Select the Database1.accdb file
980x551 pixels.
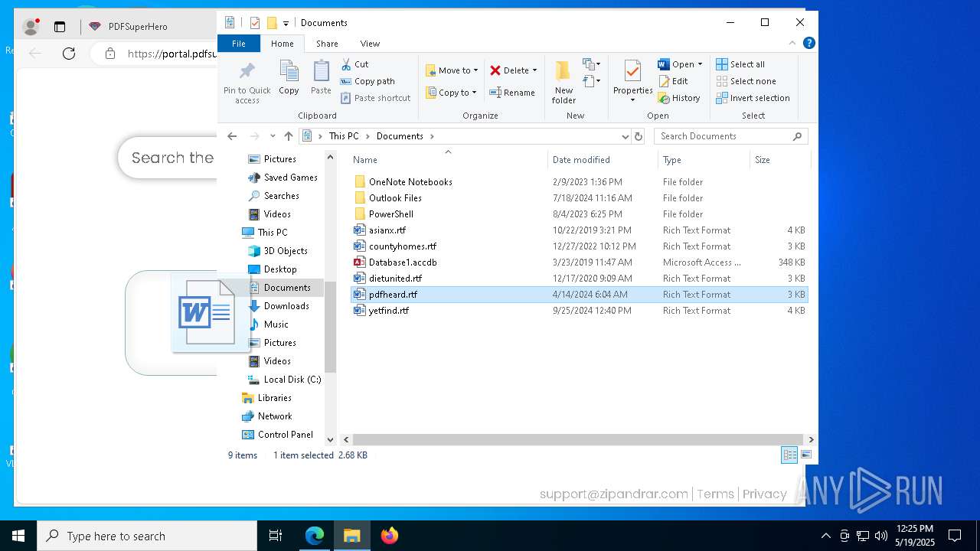[403, 262]
